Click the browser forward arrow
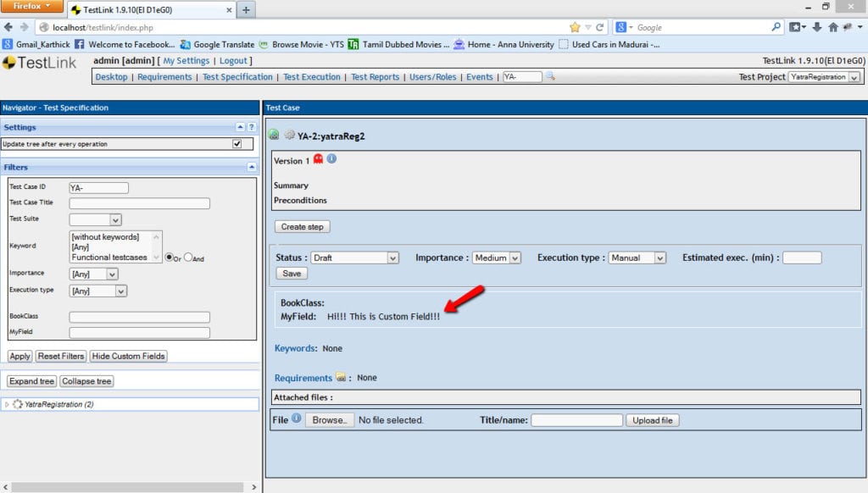Image resolution: width=868 pixels, height=493 pixels. [x=24, y=27]
